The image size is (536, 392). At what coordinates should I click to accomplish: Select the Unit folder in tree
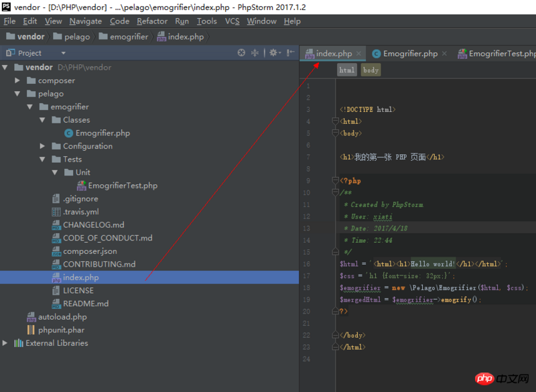[x=77, y=172]
